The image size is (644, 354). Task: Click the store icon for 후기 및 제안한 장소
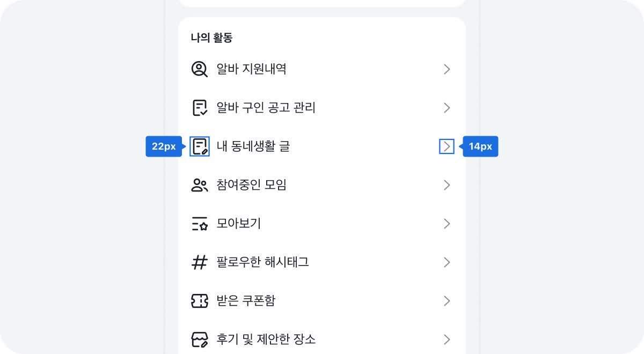click(x=200, y=340)
